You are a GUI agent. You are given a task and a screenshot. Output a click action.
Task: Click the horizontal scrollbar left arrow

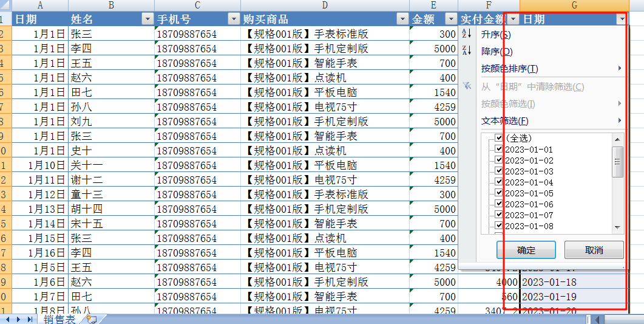click(x=598, y=320)
